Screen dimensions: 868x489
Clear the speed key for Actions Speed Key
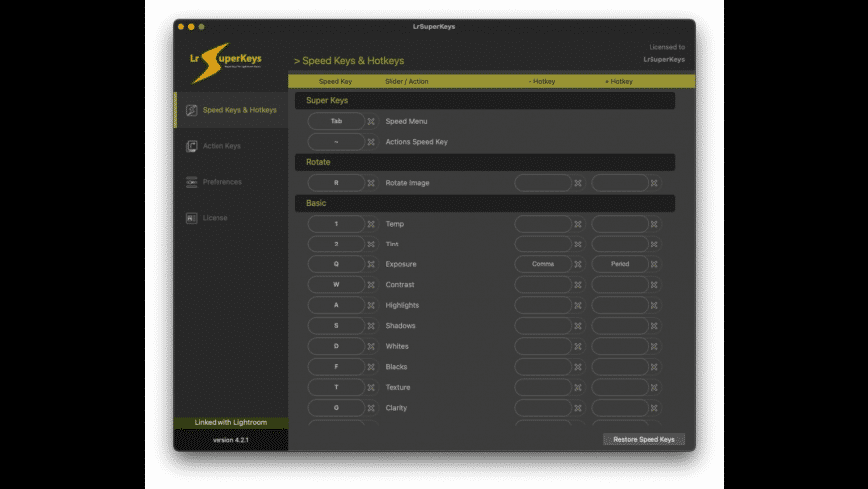point(371,142)
